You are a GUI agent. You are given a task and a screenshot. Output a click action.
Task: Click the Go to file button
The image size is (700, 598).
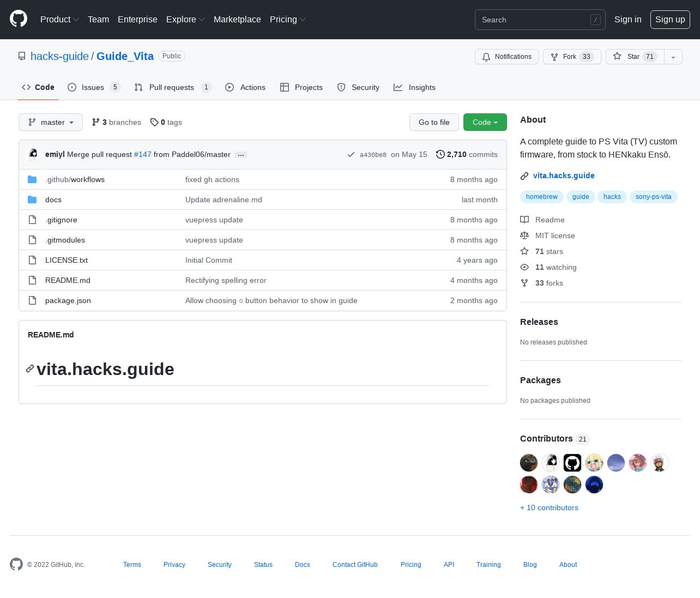pyautogui.click(x=434, y=122)
